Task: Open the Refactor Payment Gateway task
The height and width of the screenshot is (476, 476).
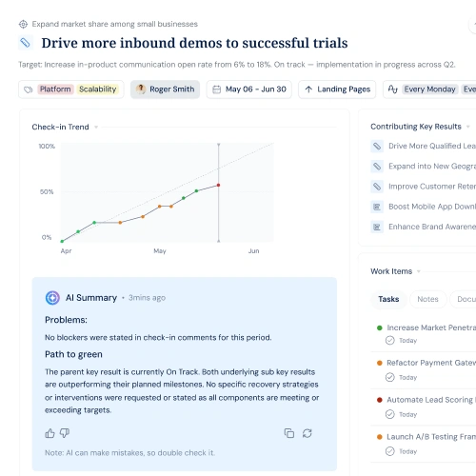Action: [x=431, y=363]
